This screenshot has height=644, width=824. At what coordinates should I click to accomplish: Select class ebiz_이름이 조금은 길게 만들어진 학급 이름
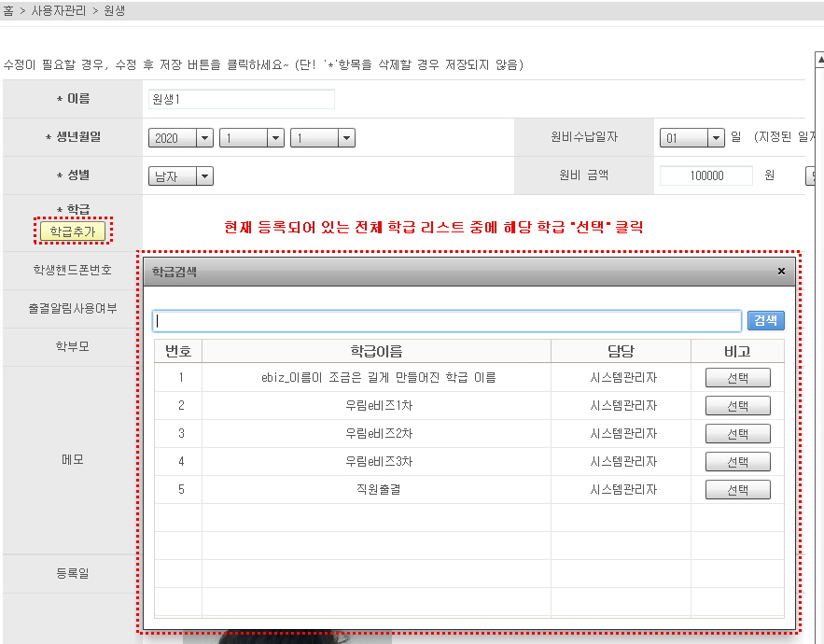click(738, 378)
